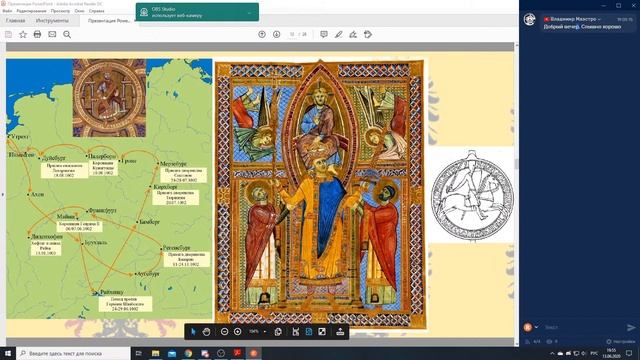
Task: Open the Окно menu
Action: [80, 11]
